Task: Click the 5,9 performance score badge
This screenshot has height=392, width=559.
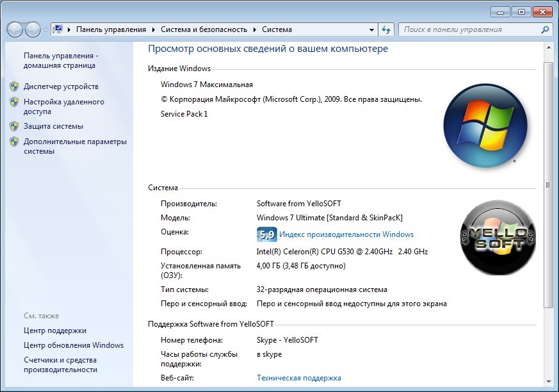Action: click(x=266, y=234)
